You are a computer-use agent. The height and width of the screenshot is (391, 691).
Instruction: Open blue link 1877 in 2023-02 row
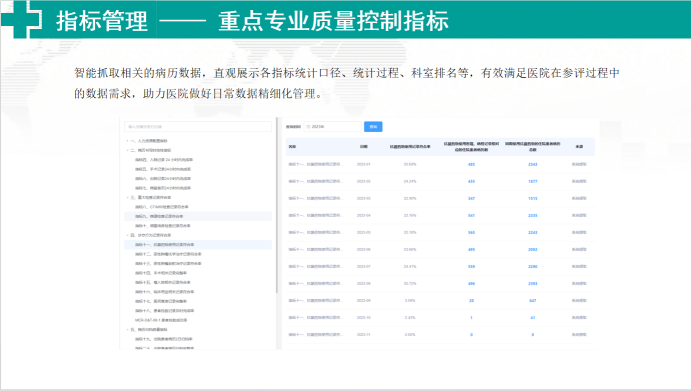533,181
